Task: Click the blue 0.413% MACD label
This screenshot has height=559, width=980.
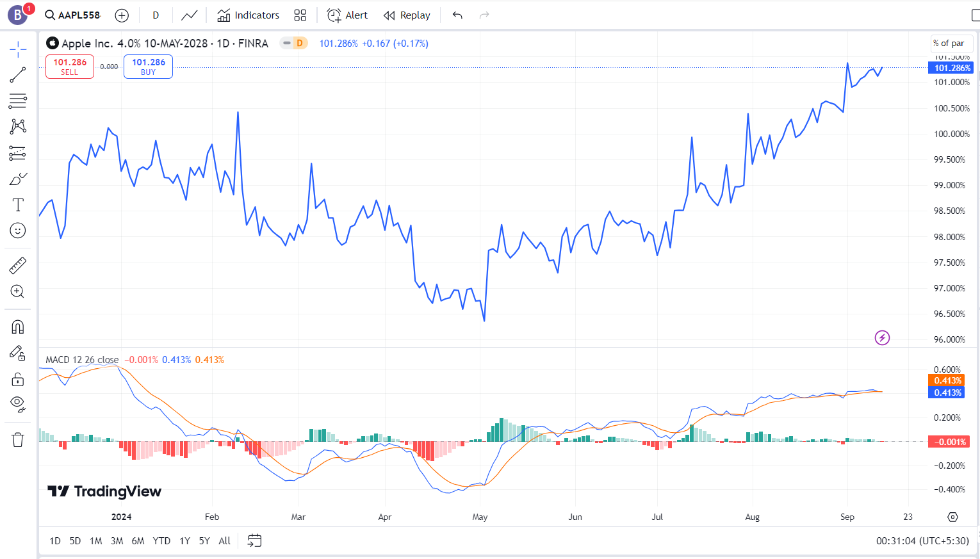Action: click(x=947, y=393)
